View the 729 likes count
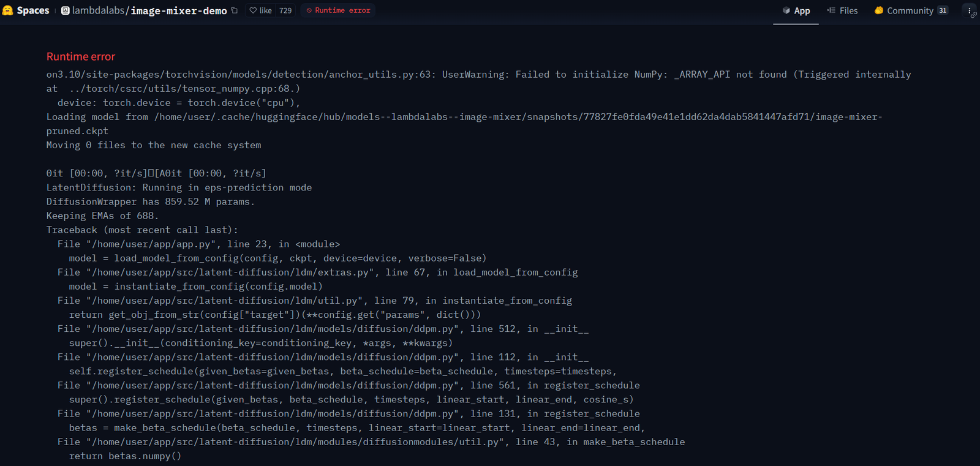Screen dimensions: 980x466 pyautogui.click(x=285, y=10)
